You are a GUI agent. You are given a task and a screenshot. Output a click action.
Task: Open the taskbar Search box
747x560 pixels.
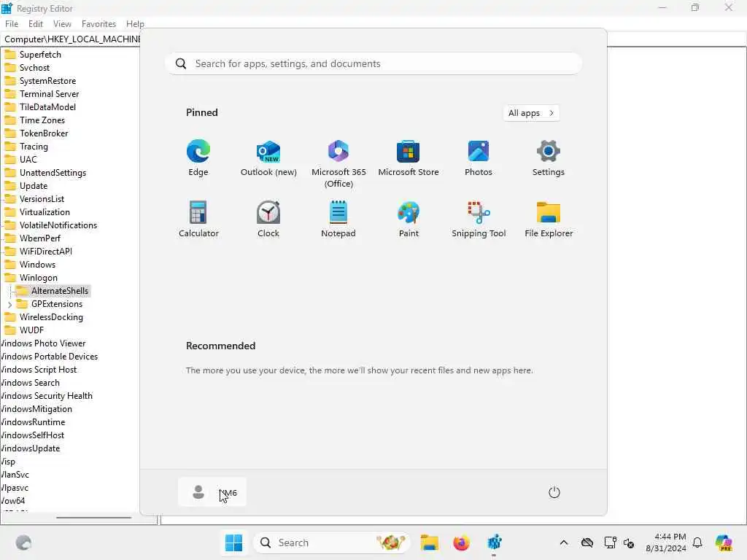point(332,542)
